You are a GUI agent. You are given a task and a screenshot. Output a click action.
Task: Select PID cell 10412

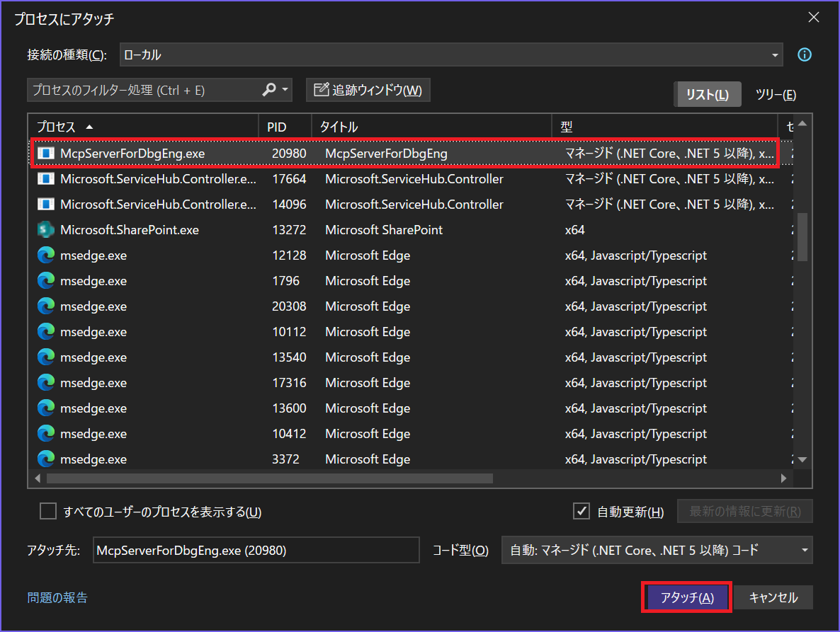(x=289, y=433)
